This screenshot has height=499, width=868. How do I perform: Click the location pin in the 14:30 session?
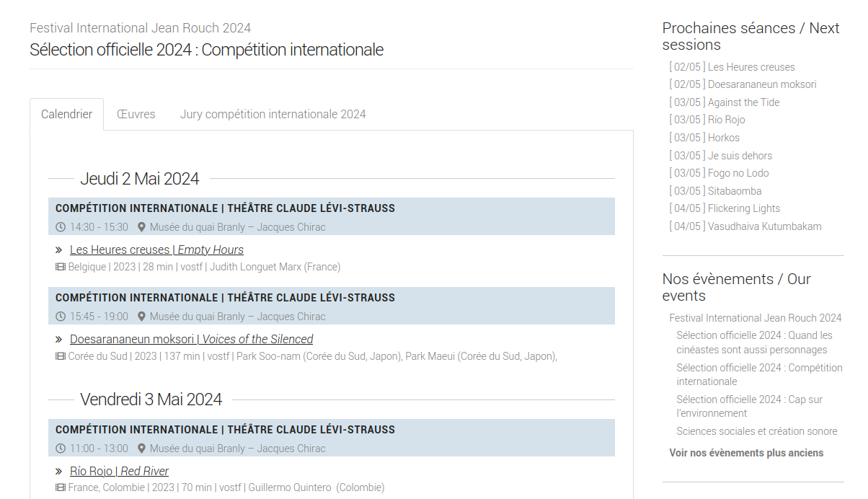pyautogui.click(x=142, y=227)
